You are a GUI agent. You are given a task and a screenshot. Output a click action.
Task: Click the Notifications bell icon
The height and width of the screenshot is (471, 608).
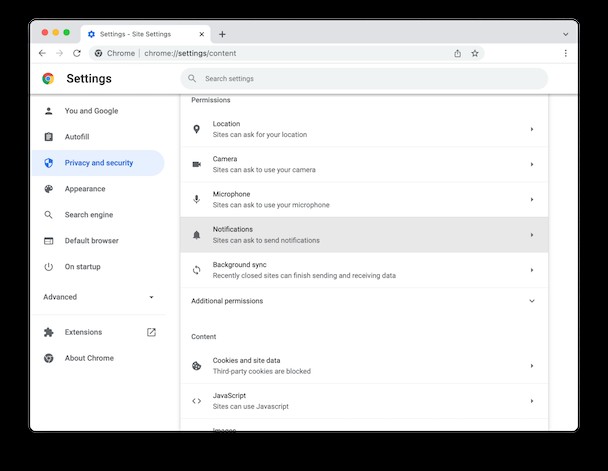[x=197, y=235]
